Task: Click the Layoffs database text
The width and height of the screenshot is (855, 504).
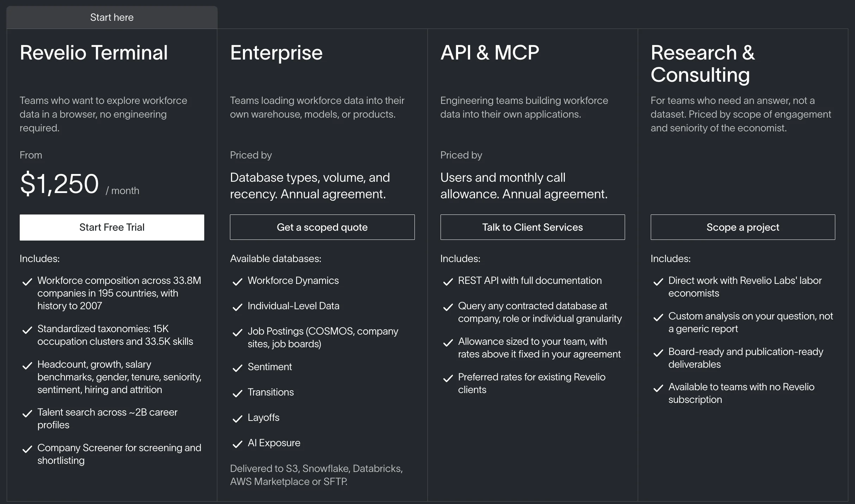Action: tap(263, 417)
